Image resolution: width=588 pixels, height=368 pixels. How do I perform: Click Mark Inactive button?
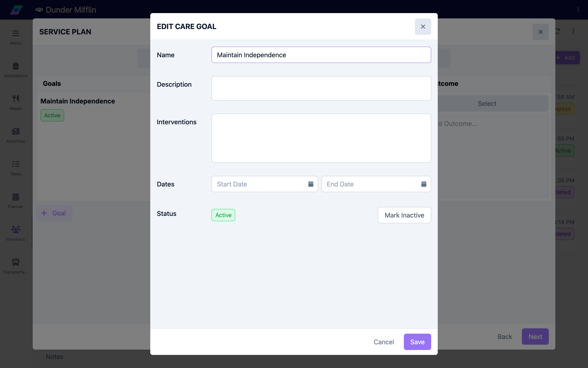tap(404, 215)
